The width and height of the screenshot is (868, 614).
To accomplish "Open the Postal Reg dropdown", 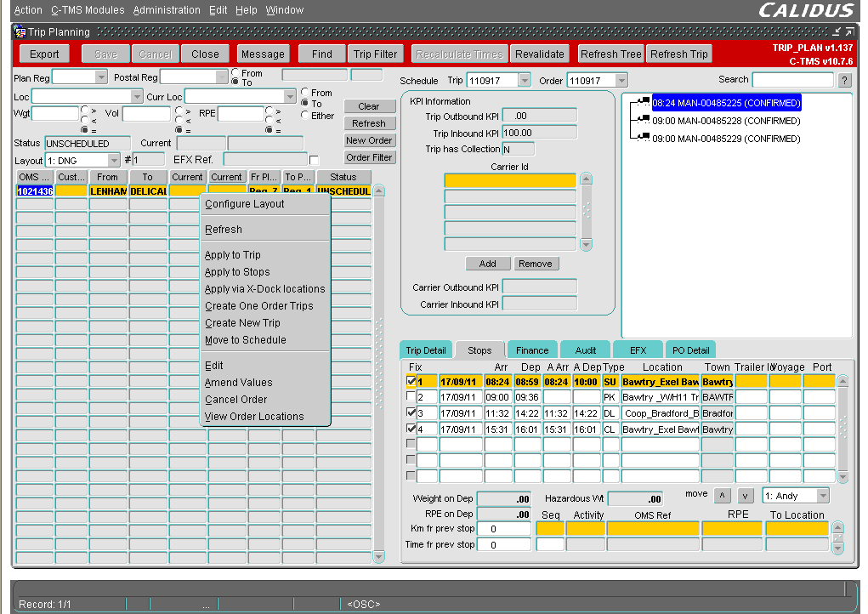I will coord(221,77).
